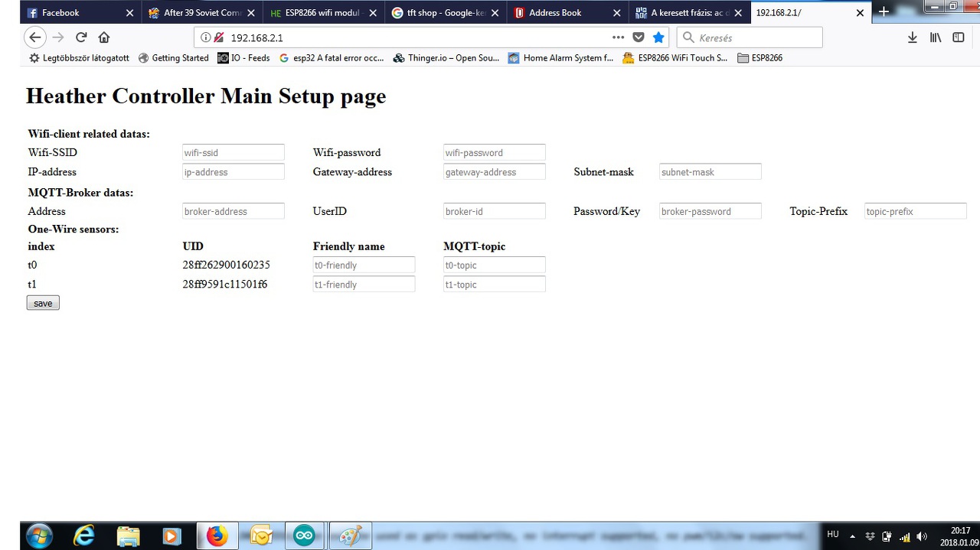Select UID text 28ff9591c11501f6
The height and width of the screenshot is (550, 980).
coord(224,284)
